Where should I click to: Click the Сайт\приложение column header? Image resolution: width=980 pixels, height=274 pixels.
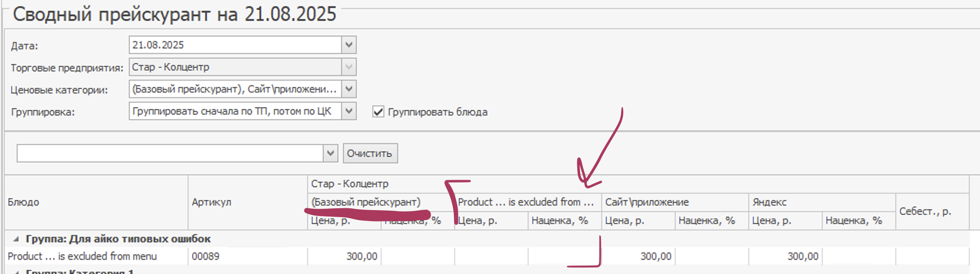(647, 202)
